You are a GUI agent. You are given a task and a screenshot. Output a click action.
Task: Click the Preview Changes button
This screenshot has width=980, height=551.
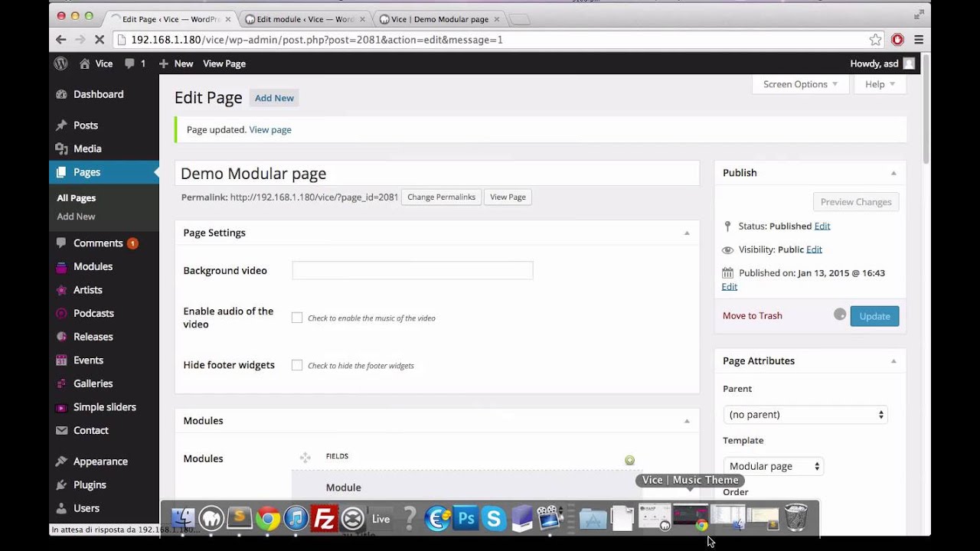[856, 202]
